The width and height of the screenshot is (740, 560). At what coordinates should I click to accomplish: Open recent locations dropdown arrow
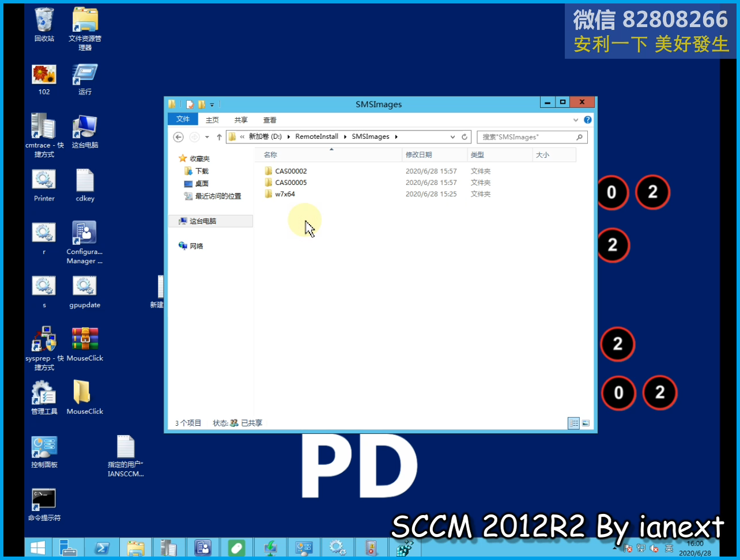pos(207,137)
